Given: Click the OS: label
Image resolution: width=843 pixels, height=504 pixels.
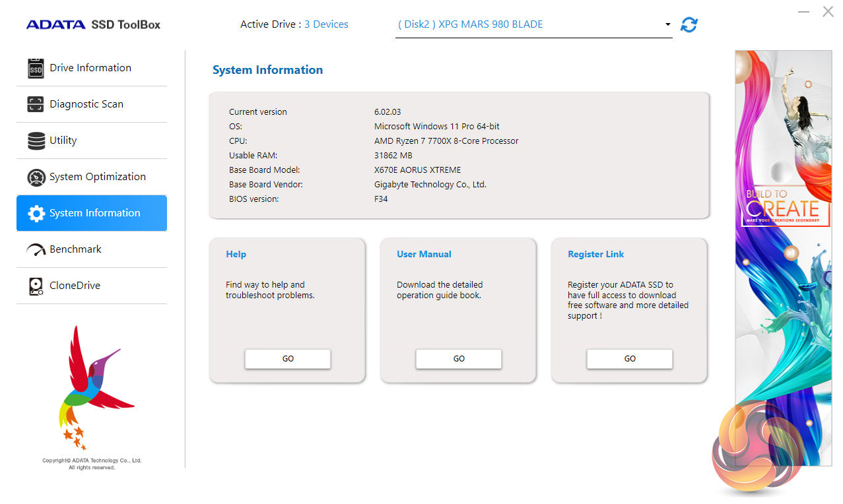Looking at the screenshot, I should [x=236, y=127].
